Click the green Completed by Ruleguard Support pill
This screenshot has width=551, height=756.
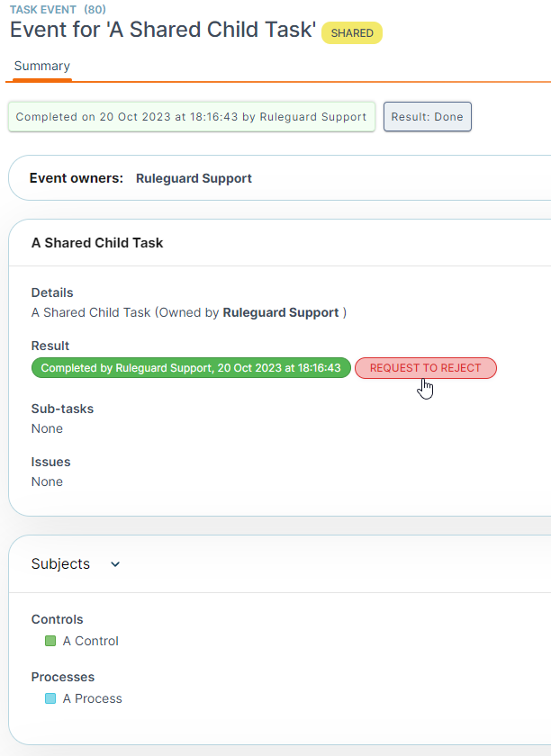pos(191,368)
